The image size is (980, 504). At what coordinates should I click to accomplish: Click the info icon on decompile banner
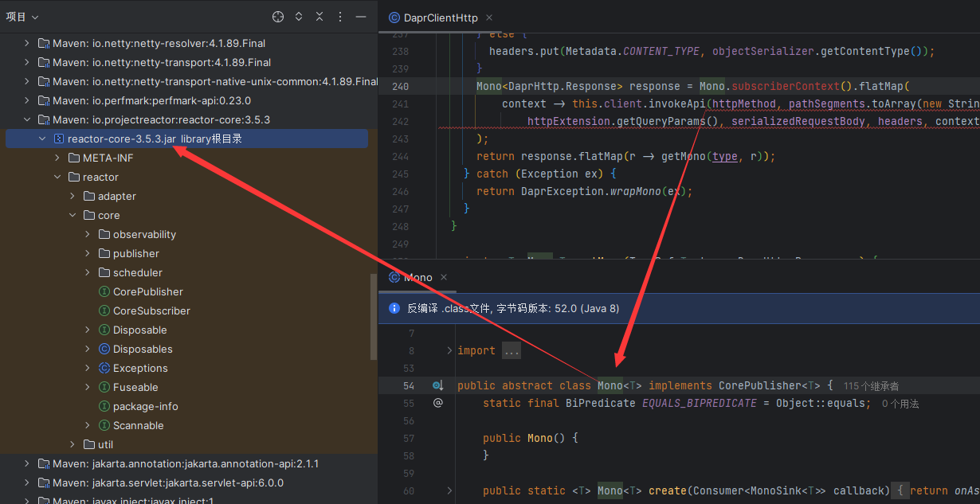(x=394, y=308)
